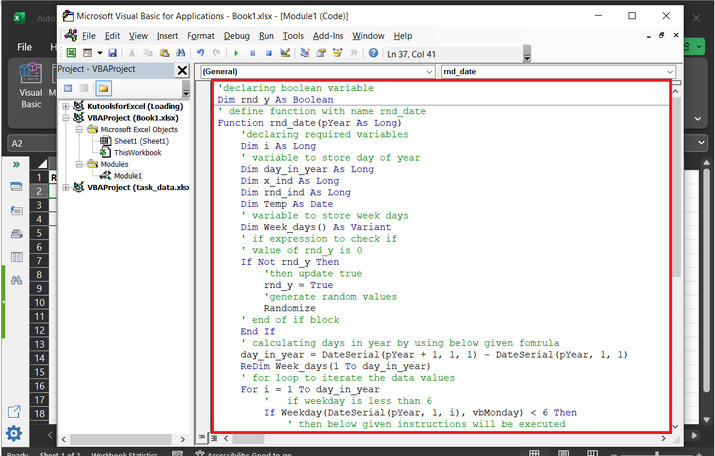Screen dimensions: 715x456
Task: Open Object Browser toolbar icon
Action: pos(337,53)
